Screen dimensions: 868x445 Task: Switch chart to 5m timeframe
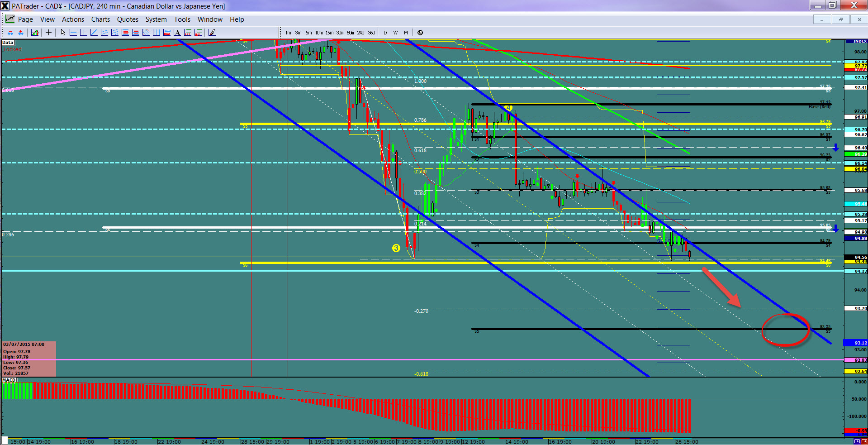tap(309, 33)
